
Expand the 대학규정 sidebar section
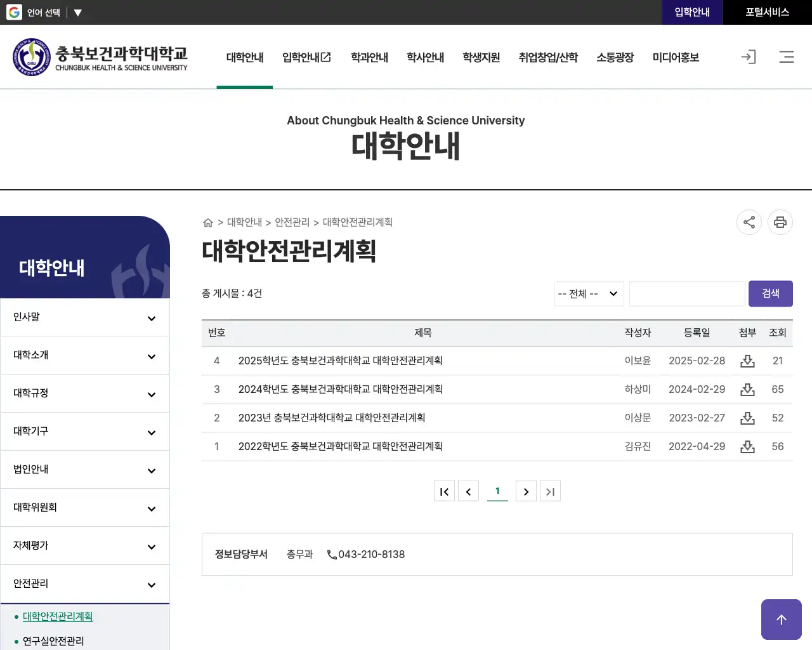click(85, 393)
